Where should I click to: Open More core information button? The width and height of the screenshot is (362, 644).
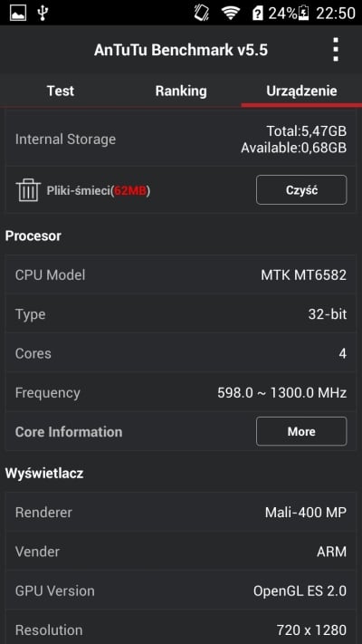tap(301, 431)
